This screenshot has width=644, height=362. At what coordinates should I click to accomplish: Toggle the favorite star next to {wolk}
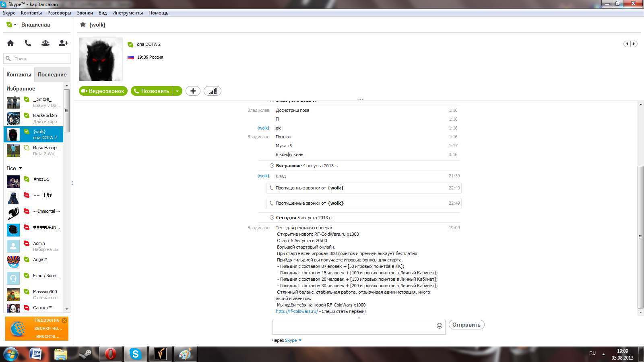click(83, 25)
